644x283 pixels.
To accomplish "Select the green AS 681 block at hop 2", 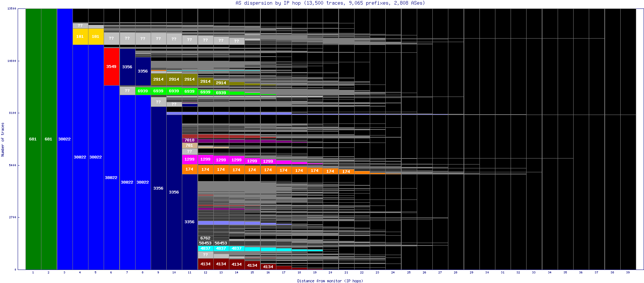I will pyautogui.click(x=49, y=139).
